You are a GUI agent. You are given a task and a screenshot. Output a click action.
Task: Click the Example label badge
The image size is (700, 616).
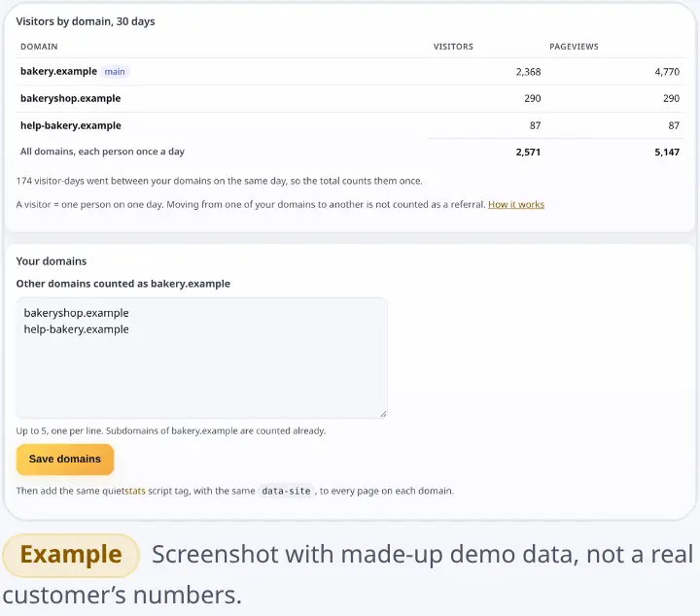[x=71, y=555]
